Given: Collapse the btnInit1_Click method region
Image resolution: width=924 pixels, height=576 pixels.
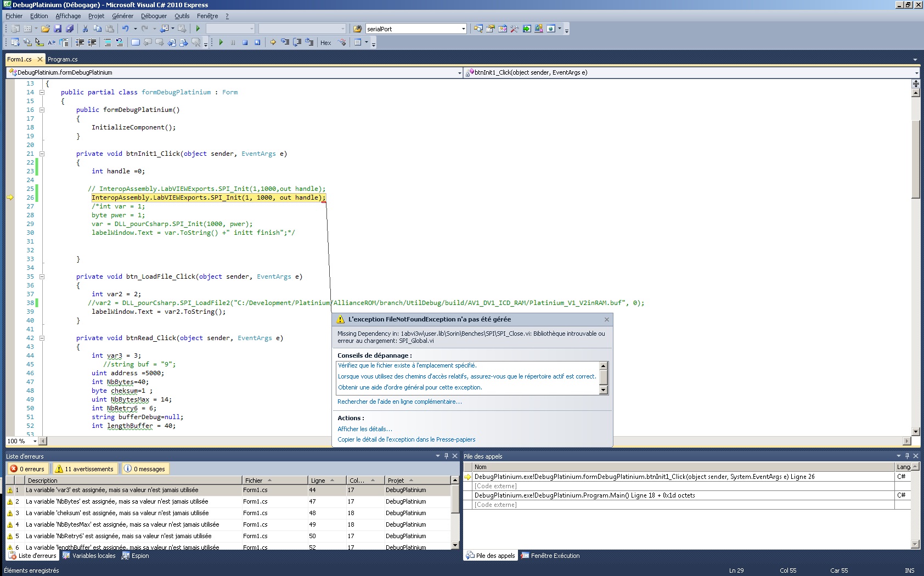Looking at the screenshot, I should point(42,154).
